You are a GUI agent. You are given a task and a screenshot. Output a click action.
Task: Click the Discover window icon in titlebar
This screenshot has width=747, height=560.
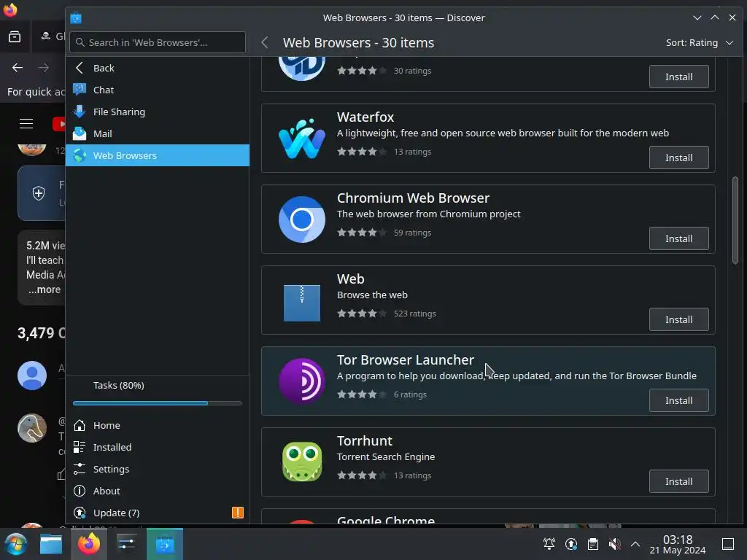click(76, 18)
